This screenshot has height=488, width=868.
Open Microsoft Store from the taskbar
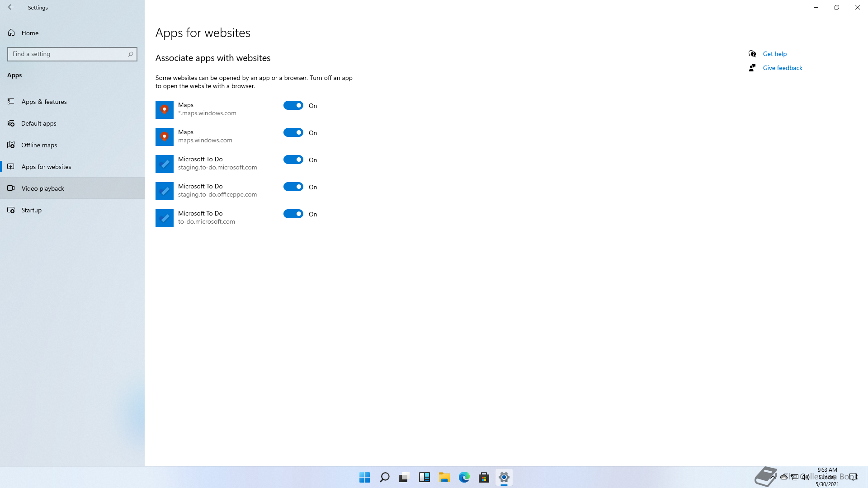coord(484,477)
